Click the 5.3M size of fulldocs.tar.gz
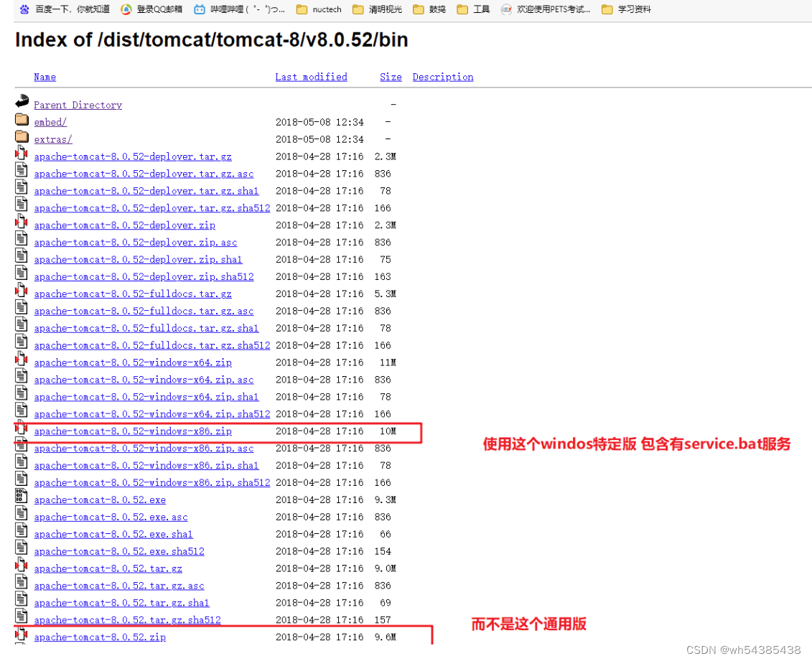812x661 pixels. coord(386,294)
